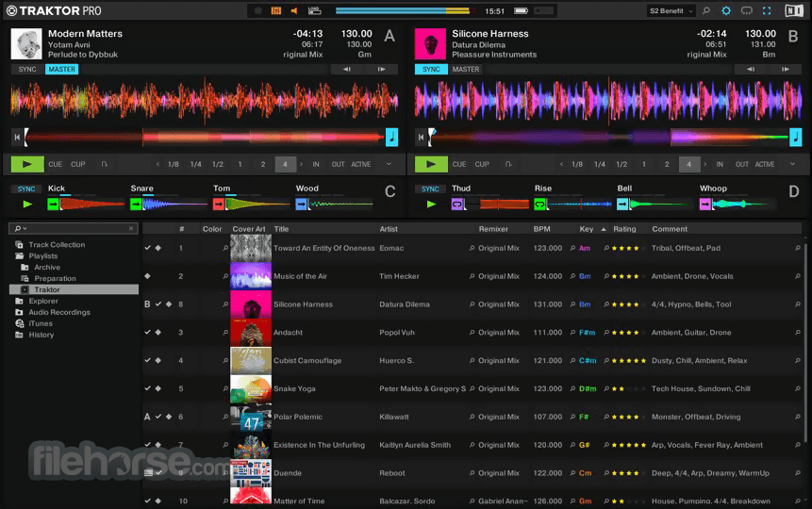Expand Deck A advanced panel chevron
This screenshot has height=509, width=812.
coord(389,164)
